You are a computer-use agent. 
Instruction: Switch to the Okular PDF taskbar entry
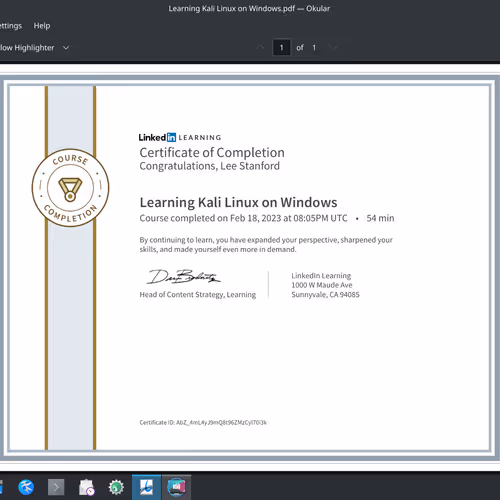coord(146,487)
